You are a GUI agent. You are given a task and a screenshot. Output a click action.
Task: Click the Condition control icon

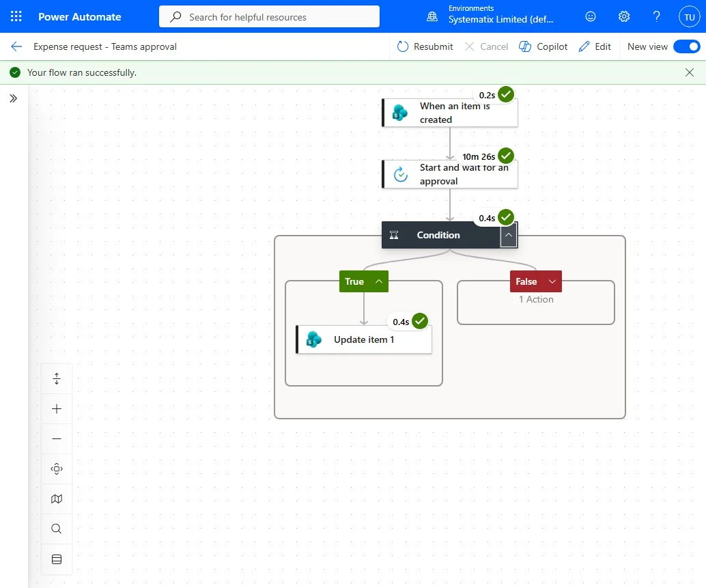click(x=394, y=235)
